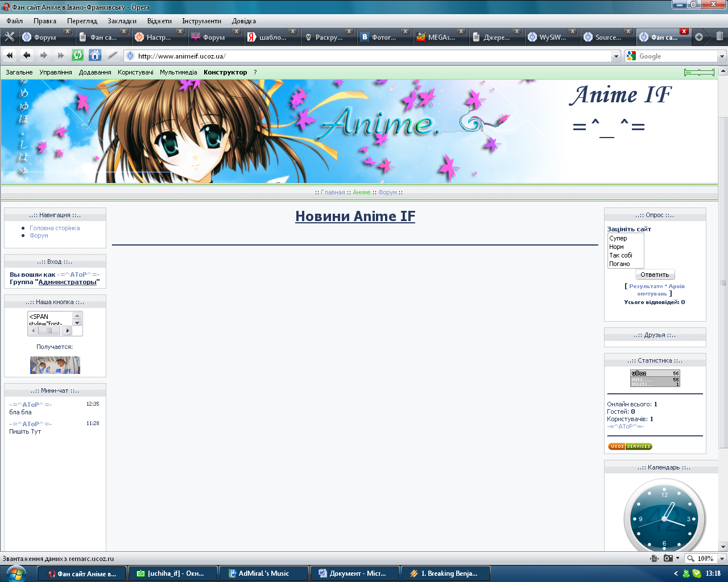Go forward with the Forward arrow

44,56
